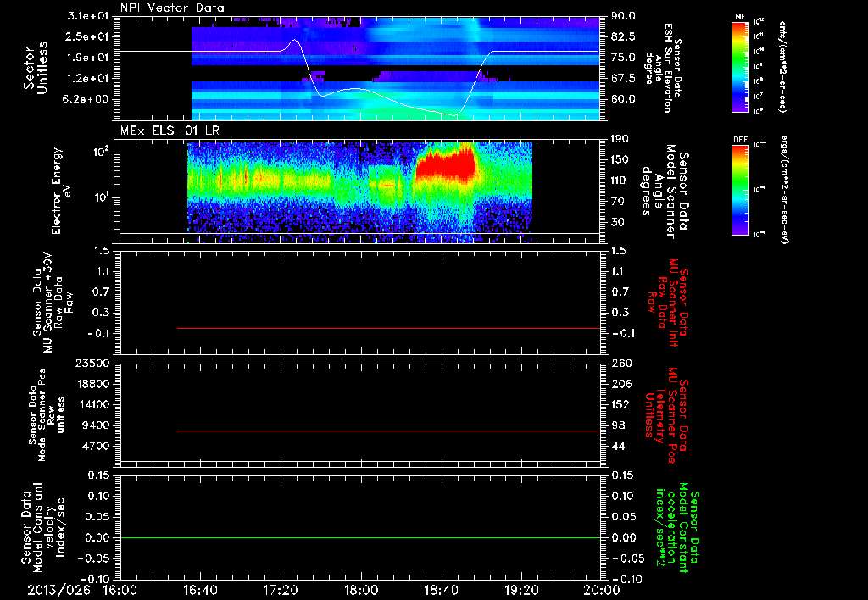The height and width of the screenshot is (600, 868).
Task: Select the ESH Sun Elevation Angle axis title
Action: [663, 68]
